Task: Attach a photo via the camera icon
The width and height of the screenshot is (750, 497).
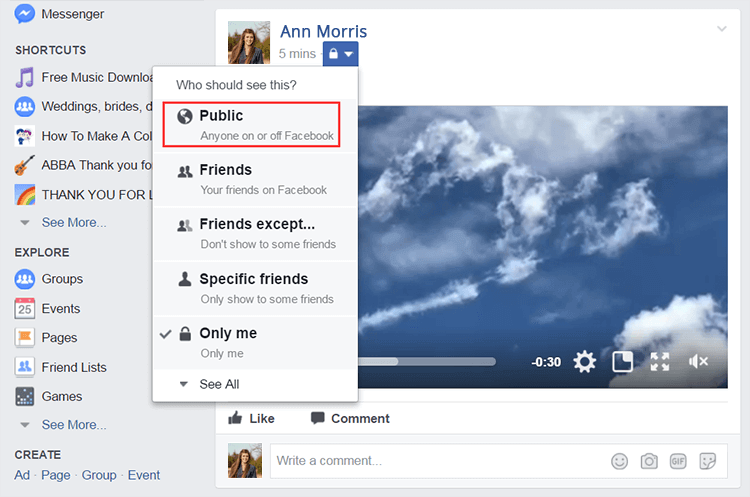Action: 649,461
